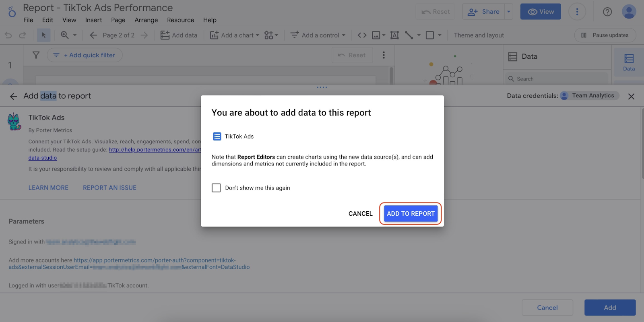Select the selection mode cursor tool
Image resolution: width=644 pixels, height=322 pixels.
(43, 35)
